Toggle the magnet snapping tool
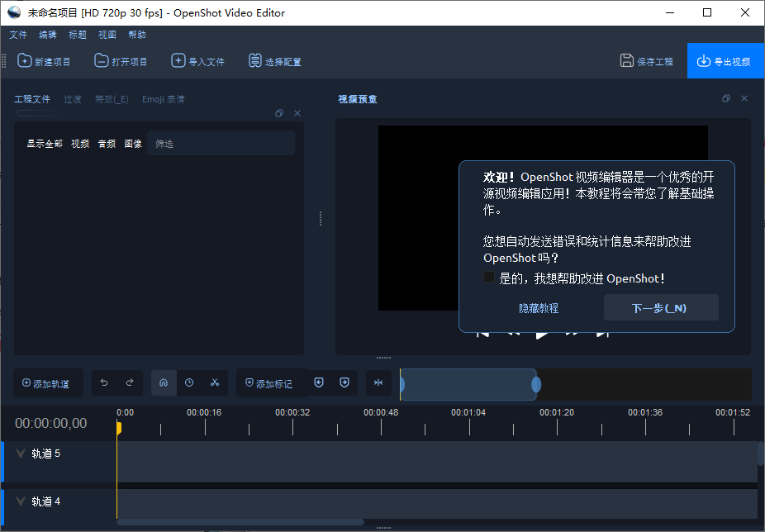 [164, 382]
